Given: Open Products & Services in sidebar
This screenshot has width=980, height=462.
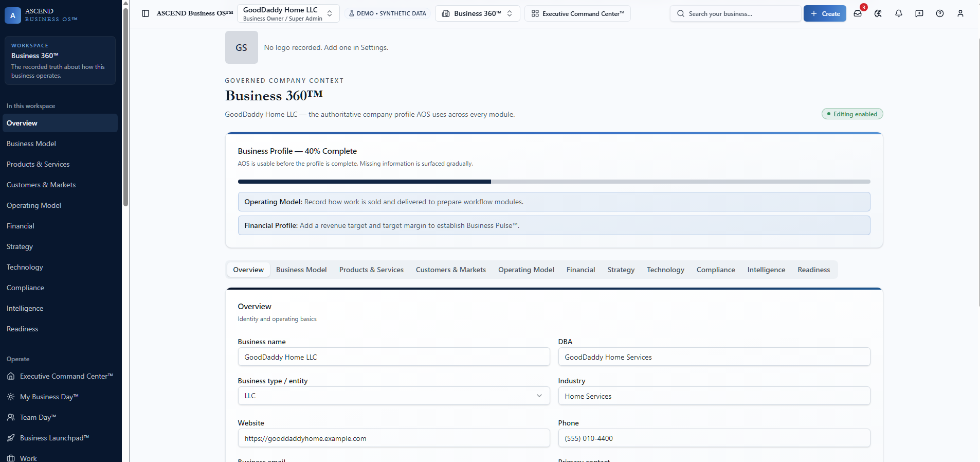Looking at the screenshot, I should point(60,164).
